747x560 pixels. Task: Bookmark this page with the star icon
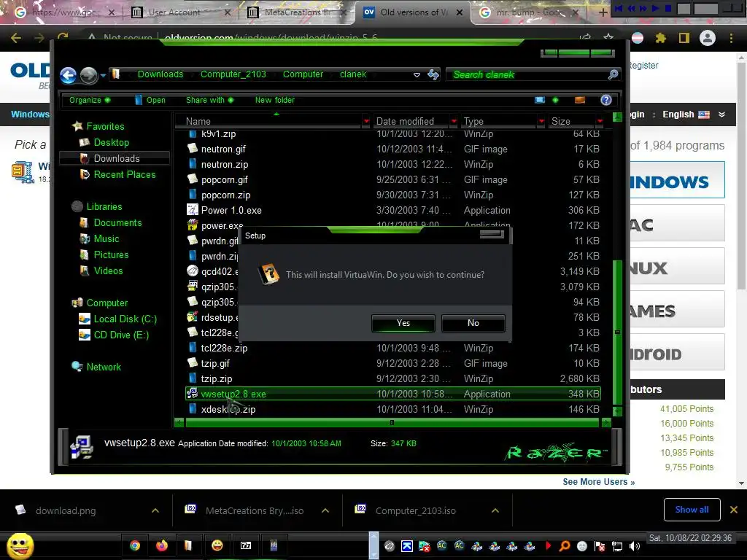tap(608, 38)
